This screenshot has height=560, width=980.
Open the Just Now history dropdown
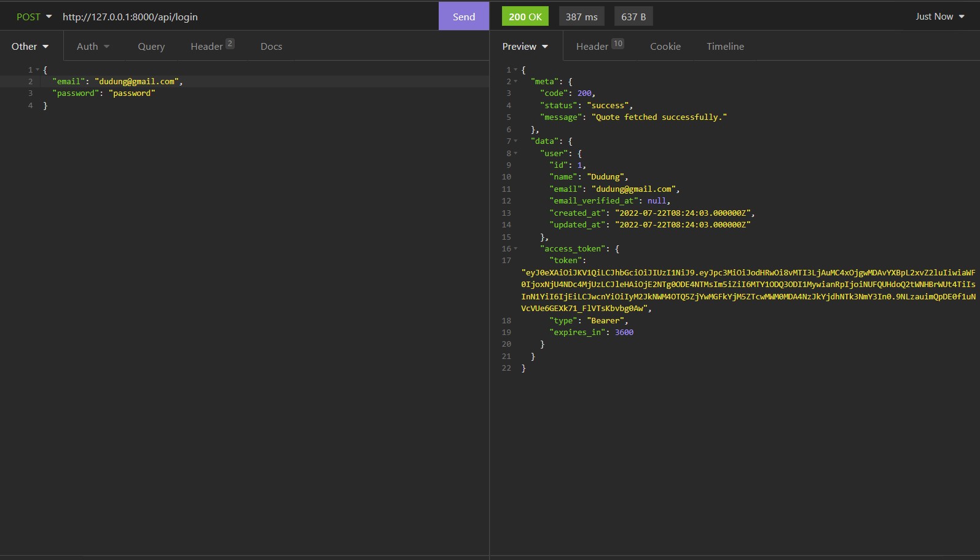point(940,17)
